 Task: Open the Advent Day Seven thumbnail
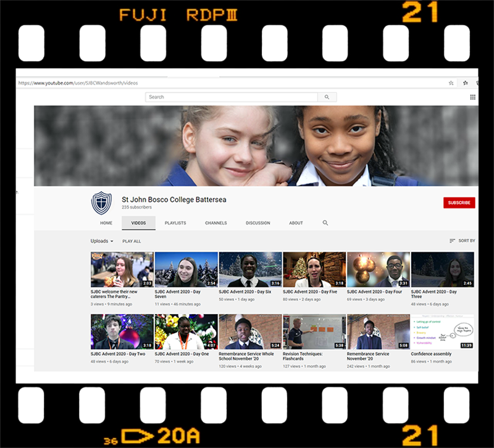point(186,270)
